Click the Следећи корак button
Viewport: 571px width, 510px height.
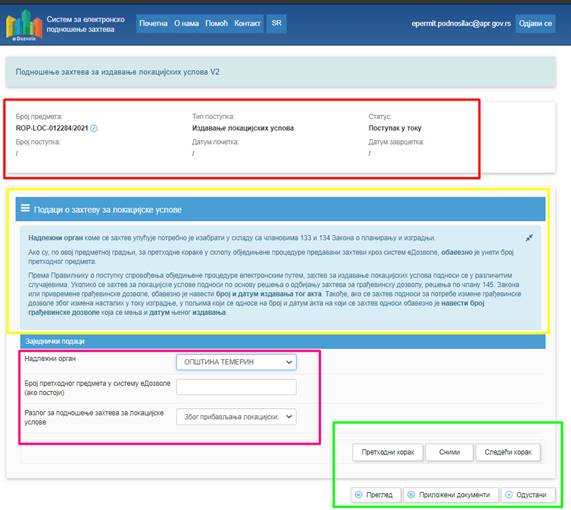click(508, 452)
